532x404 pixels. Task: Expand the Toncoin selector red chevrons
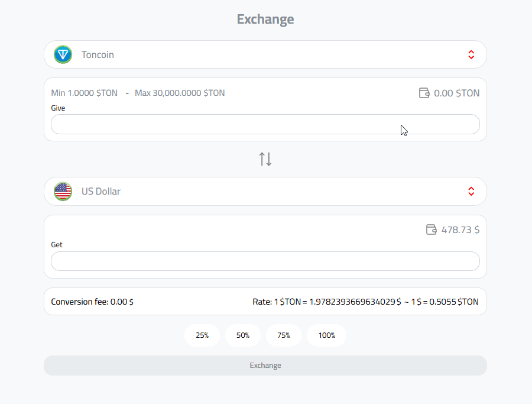471,54
